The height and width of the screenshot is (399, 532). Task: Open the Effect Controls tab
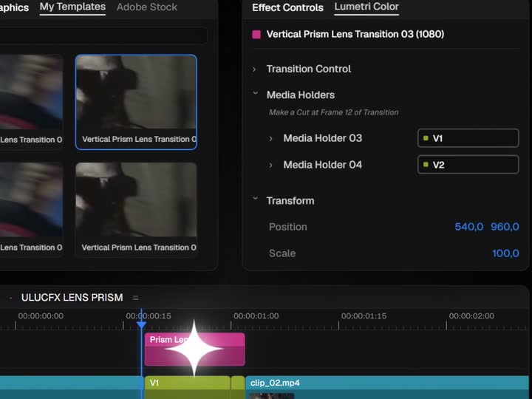click(287, 7)
